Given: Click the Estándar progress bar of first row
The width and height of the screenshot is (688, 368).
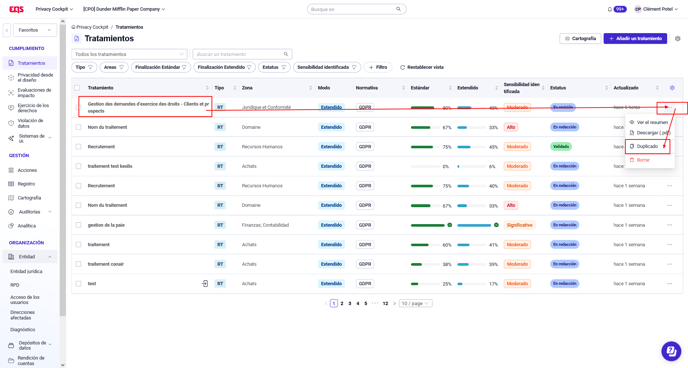Looking at the screenshot, I should (x=424, y=107).
